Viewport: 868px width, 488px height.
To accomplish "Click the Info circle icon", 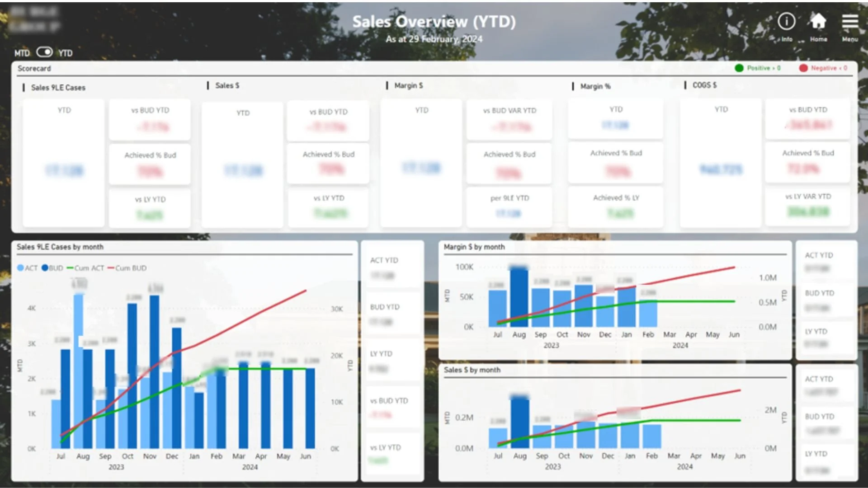I will point(786,21).
